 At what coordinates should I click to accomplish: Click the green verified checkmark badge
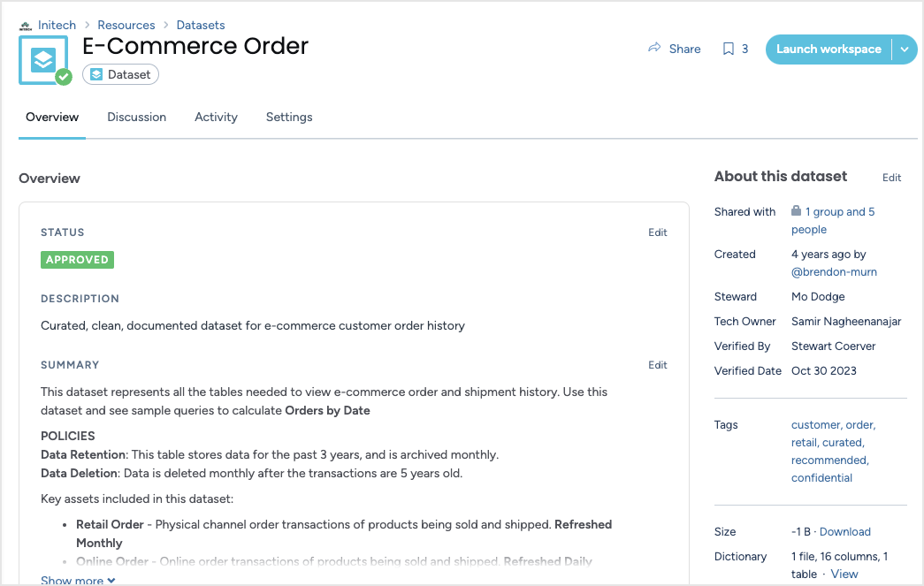click(64, 77)
